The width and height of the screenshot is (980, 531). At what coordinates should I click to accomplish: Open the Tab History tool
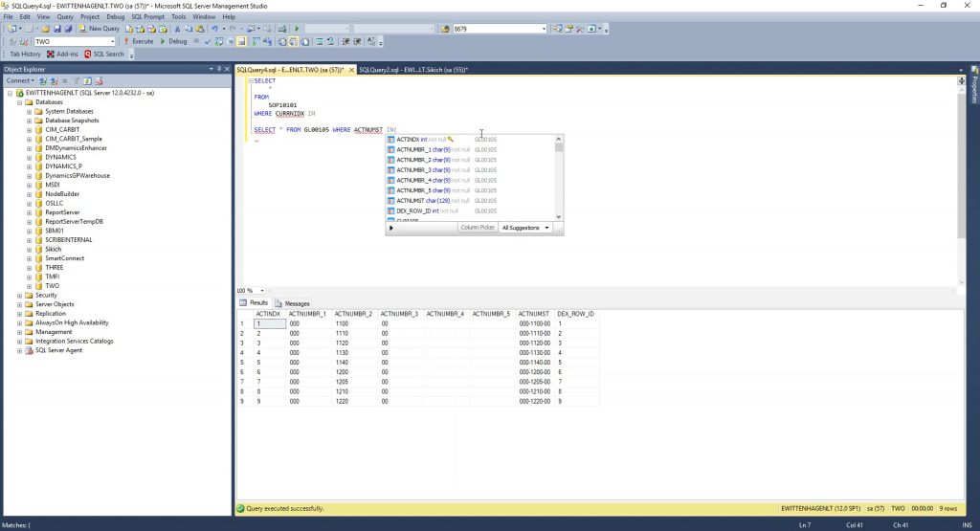point(25,55)
